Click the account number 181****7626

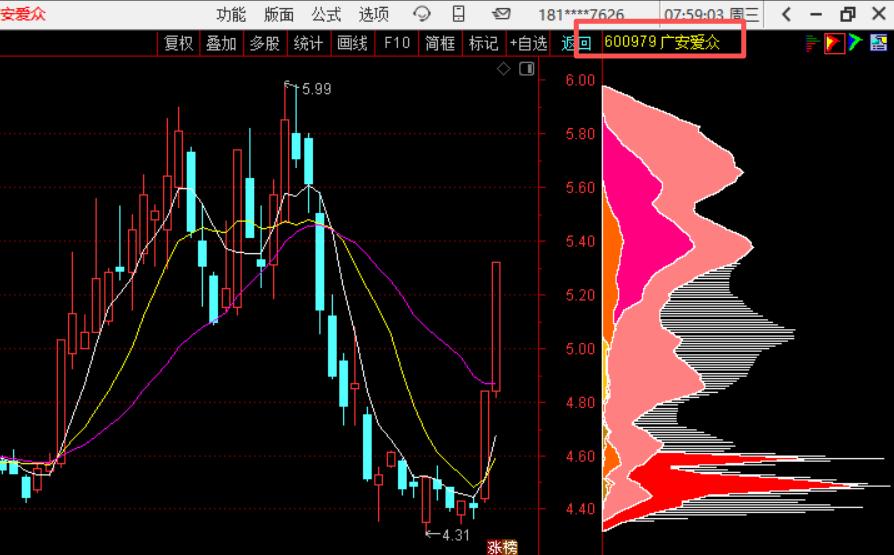[581, 14]
